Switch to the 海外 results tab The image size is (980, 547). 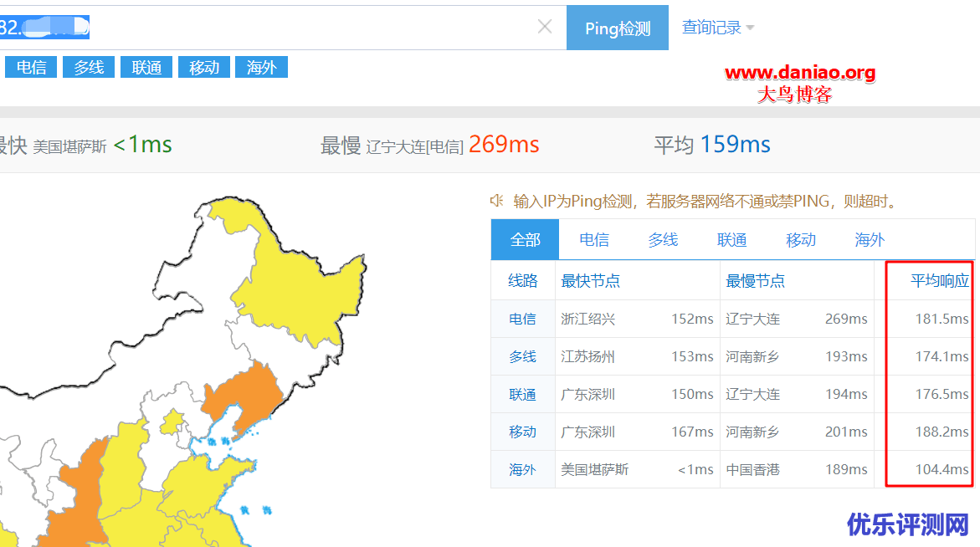[x=869, y=239]
